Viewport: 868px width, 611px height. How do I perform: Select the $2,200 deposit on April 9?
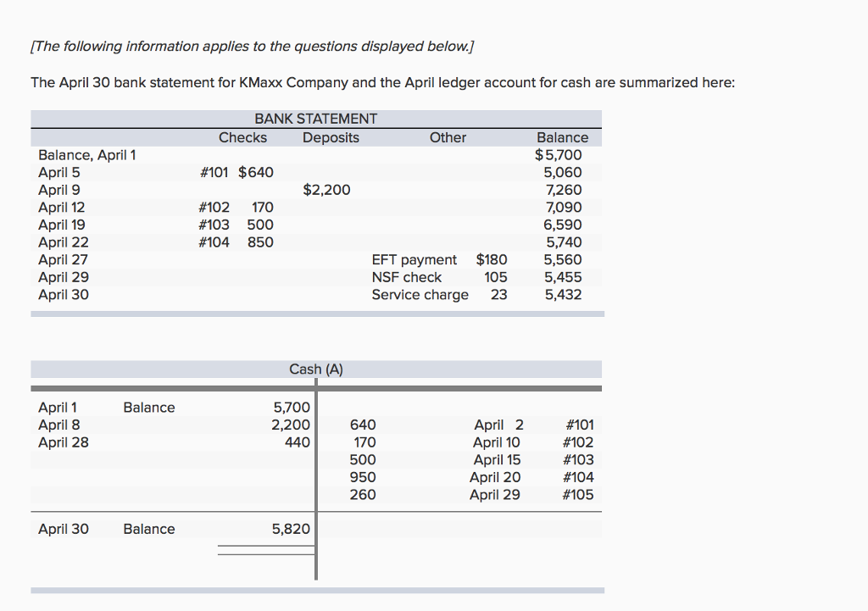pyautogui.click(x=327, y=190)
